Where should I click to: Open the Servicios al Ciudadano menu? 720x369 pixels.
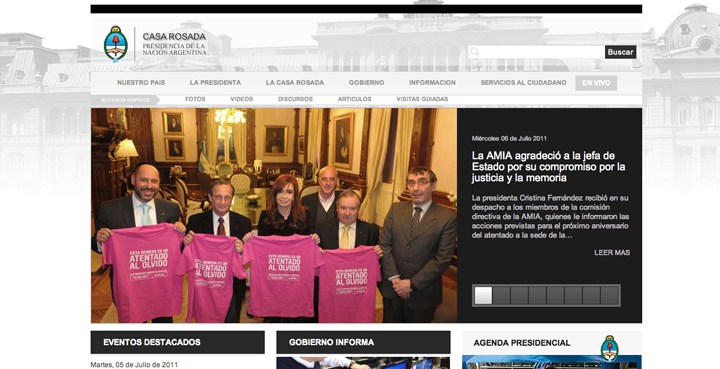click(523, 83)
